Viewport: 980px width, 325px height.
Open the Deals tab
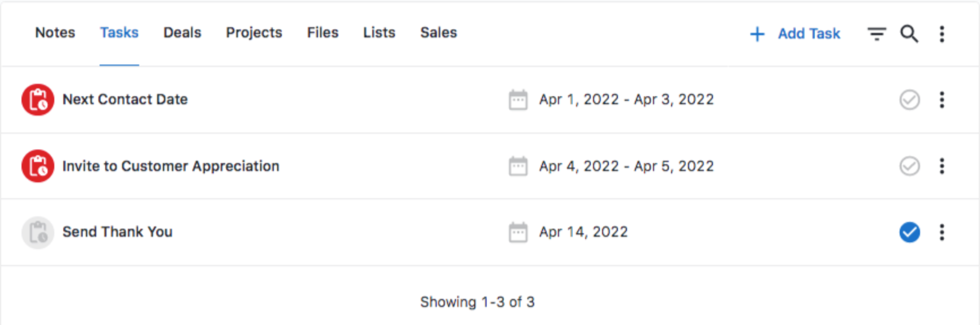(182, 33)
